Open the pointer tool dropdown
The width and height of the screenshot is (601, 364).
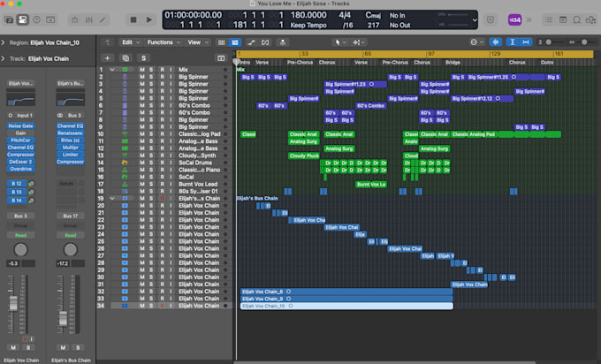(340, 42)
